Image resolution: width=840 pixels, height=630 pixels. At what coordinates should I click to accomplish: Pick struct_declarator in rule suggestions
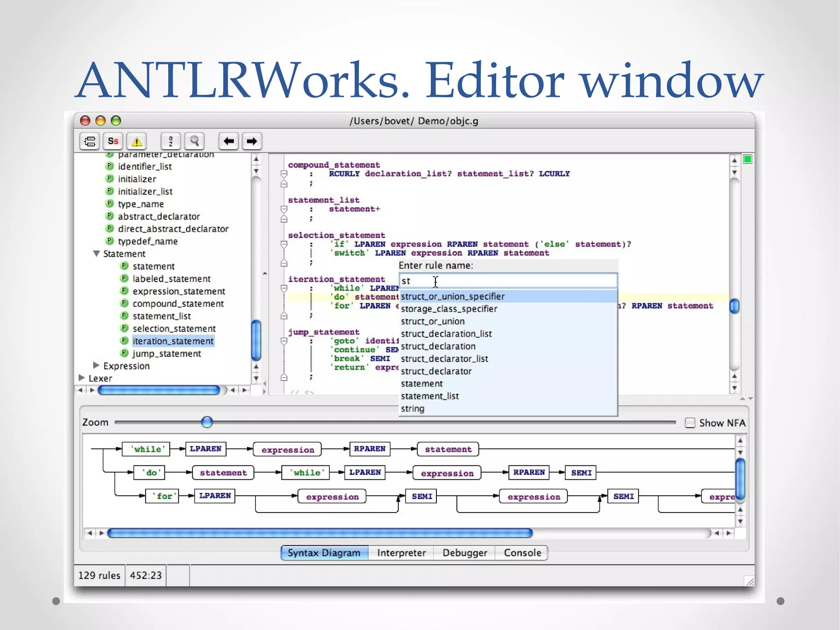click(508, 371)
